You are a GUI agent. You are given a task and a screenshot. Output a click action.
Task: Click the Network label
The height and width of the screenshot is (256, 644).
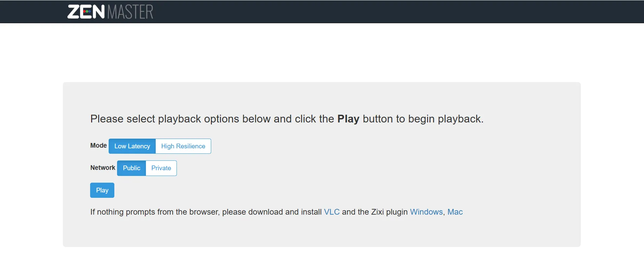[x=103, y=168]
